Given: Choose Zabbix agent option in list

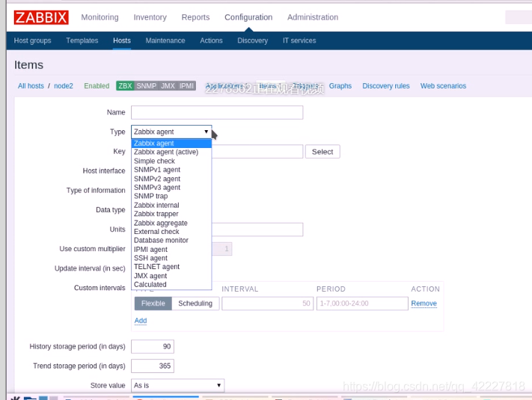Looking at the screenshot, I should pos(171,144).
